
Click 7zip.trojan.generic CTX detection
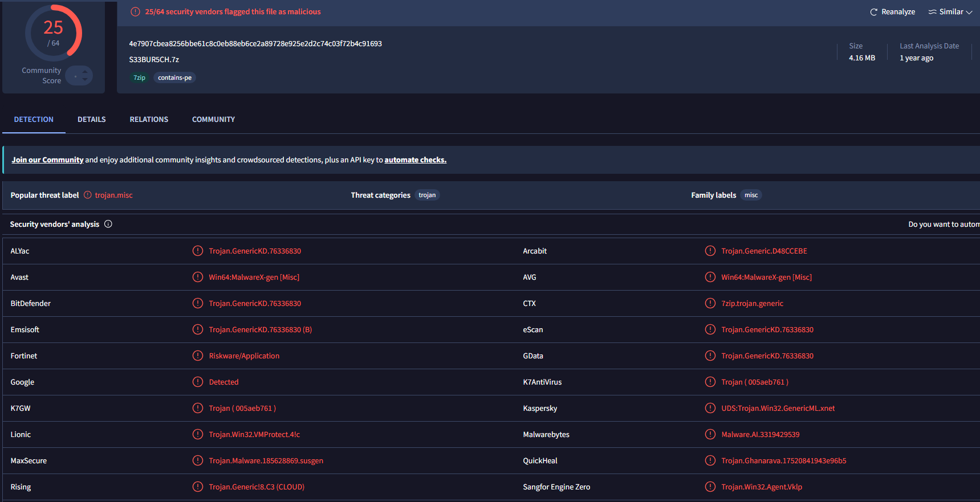752,303
